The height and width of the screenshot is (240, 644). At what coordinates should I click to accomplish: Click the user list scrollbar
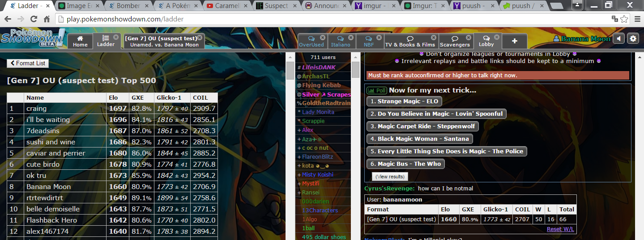pos(355,70)
